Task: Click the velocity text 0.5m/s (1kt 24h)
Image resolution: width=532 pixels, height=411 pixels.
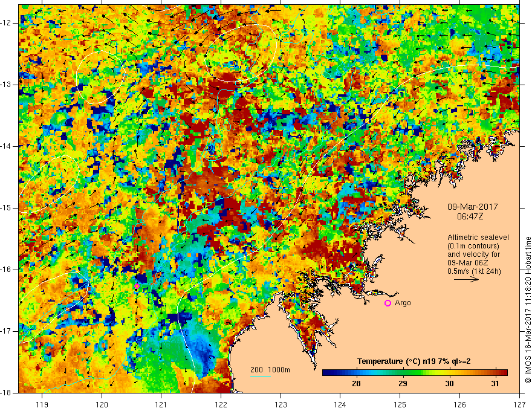Action: (x=474, y=271)
